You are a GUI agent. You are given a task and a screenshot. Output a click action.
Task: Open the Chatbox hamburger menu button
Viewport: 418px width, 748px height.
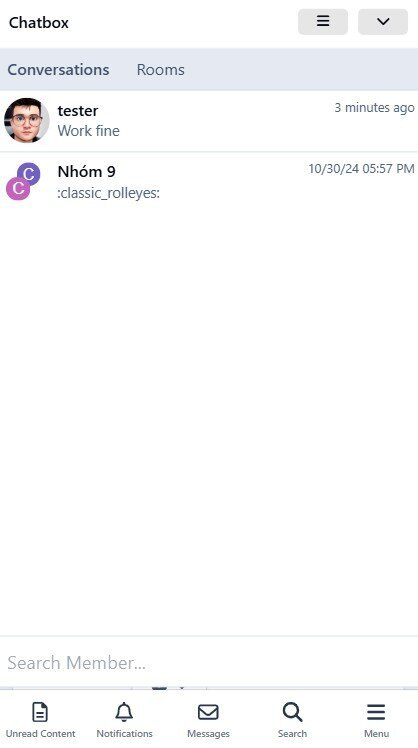[323, 22]
